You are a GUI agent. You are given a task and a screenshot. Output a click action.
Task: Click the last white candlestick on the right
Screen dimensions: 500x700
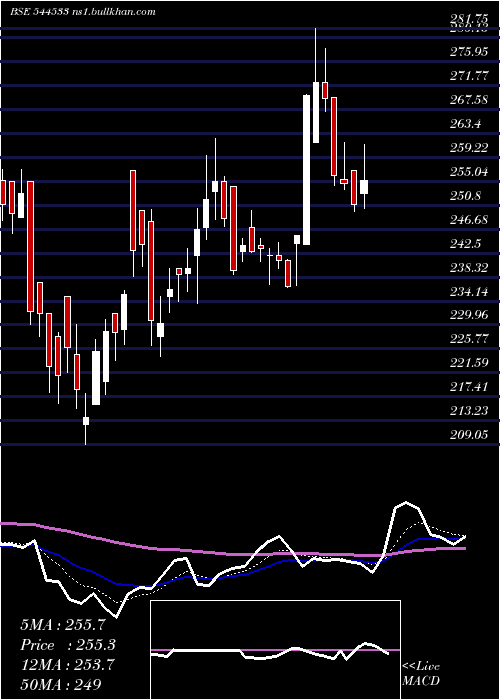tap(364, 187)
